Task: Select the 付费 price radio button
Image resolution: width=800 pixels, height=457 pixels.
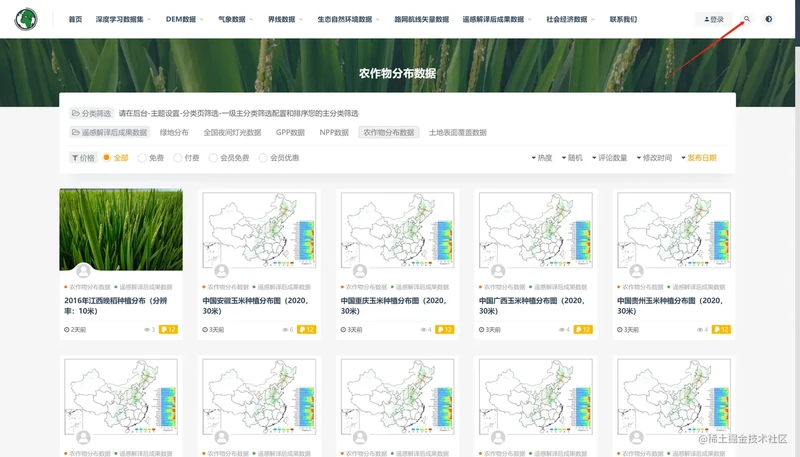Action: 178,158
